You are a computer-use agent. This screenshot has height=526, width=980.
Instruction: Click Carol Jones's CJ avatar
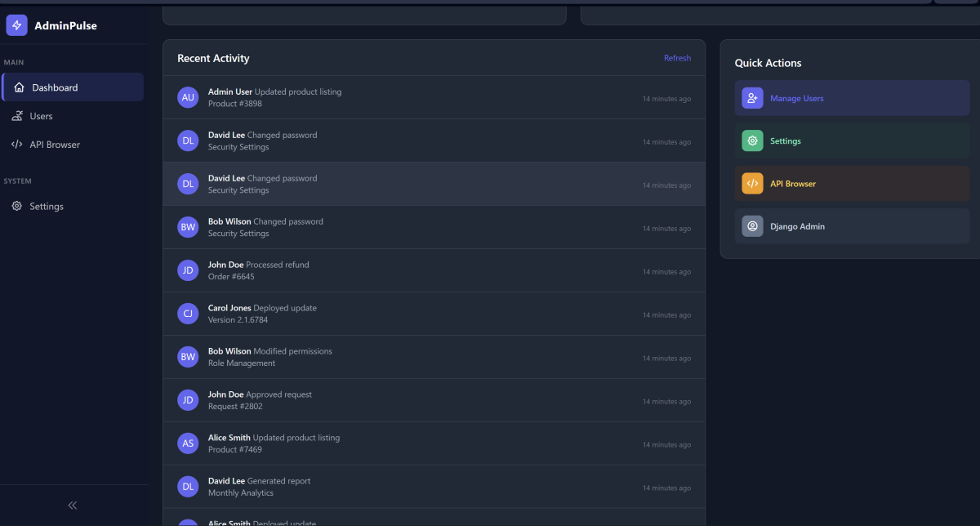[x=188, y=314]
